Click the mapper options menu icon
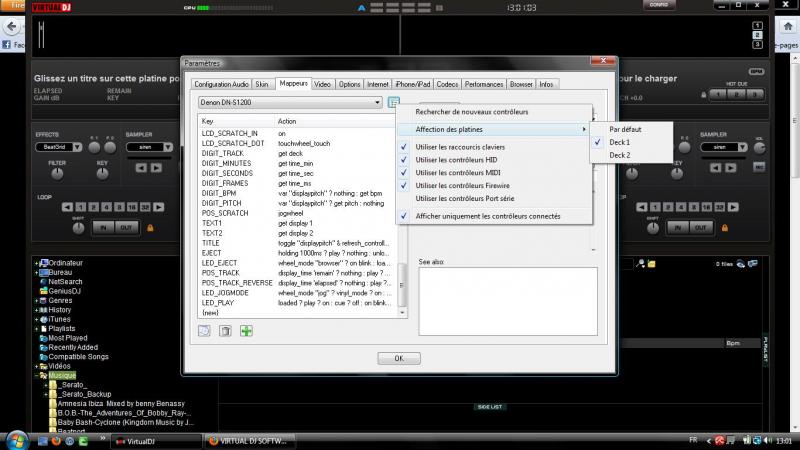The image size is (800, 450). pos(393,102)
